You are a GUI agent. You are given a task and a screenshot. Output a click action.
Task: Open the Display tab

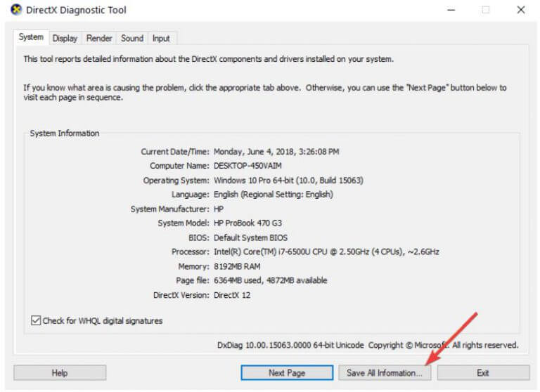pyautogui.click(x=65, y=38)
